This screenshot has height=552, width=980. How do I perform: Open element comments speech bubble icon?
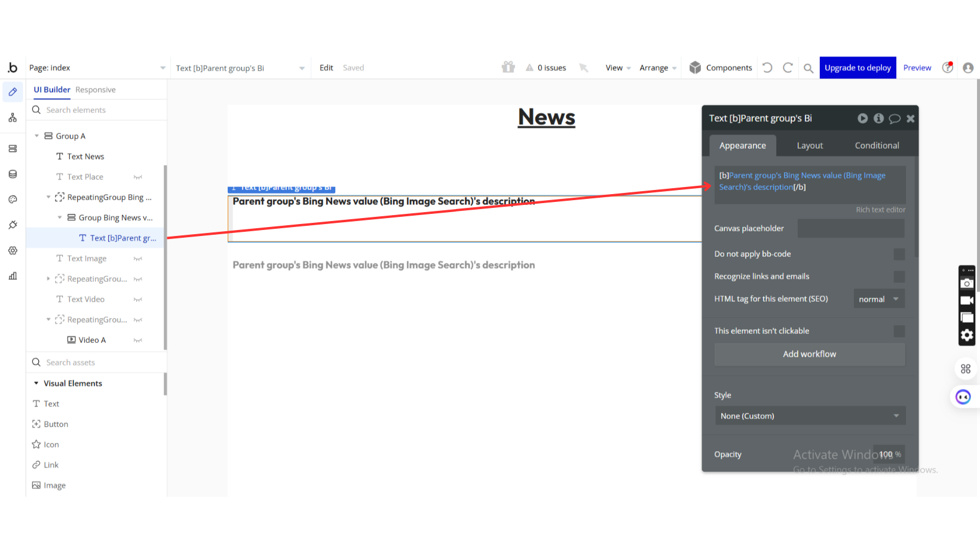tap(895, 119)
